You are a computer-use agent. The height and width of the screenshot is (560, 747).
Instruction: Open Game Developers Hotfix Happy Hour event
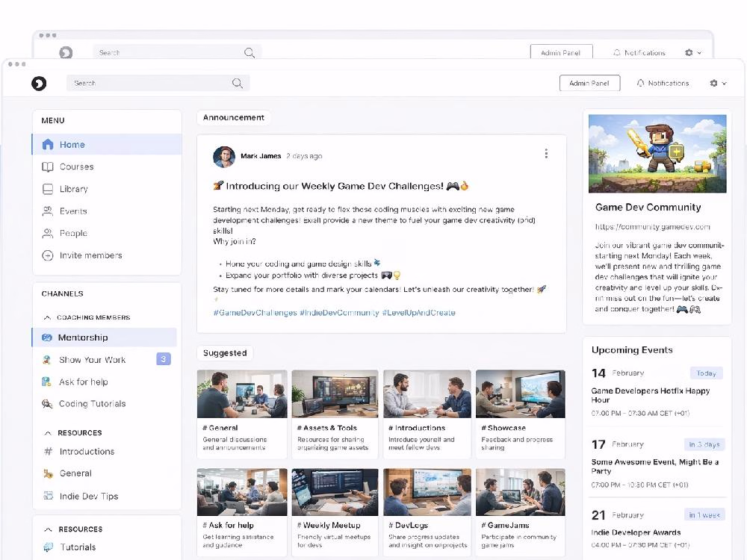click(651, 395)
